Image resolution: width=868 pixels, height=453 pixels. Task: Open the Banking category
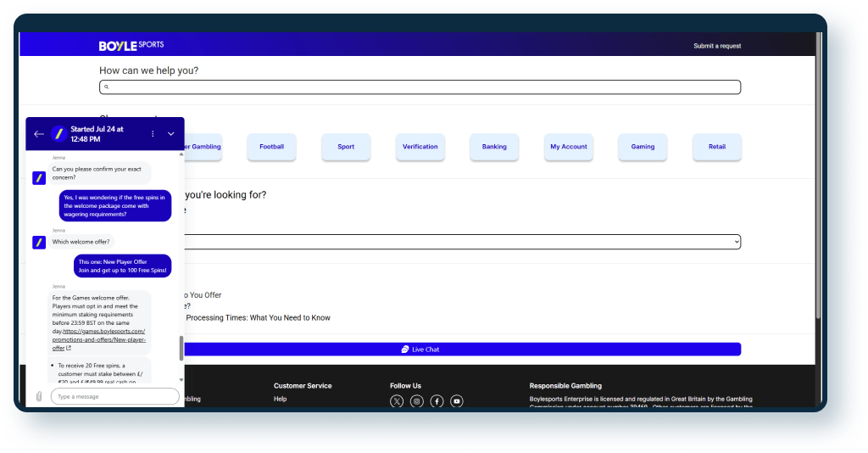pos(494,147)
